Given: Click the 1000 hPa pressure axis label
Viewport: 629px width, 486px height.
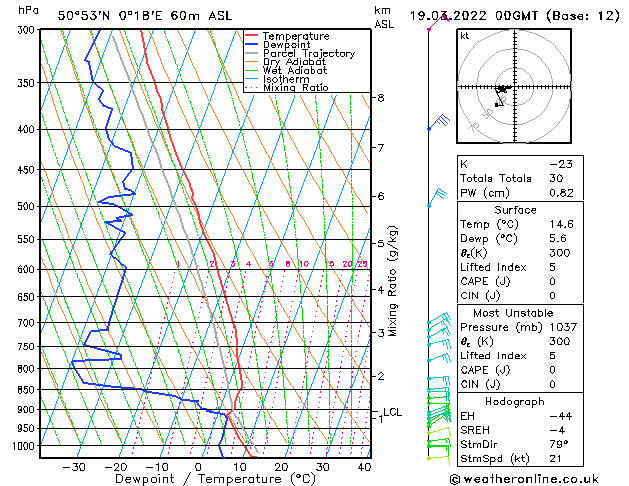Looking at the screenshot, I should (x=26, y=446).
